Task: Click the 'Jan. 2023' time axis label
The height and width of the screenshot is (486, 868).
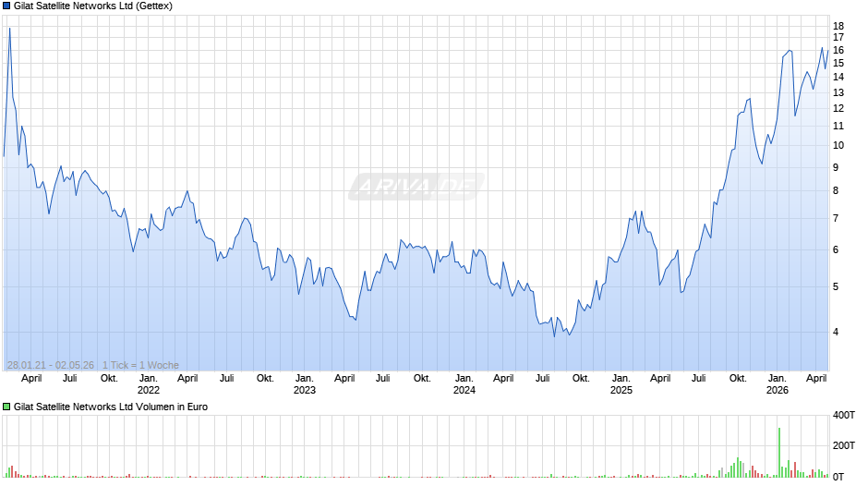Action: [x=305, y=384]
